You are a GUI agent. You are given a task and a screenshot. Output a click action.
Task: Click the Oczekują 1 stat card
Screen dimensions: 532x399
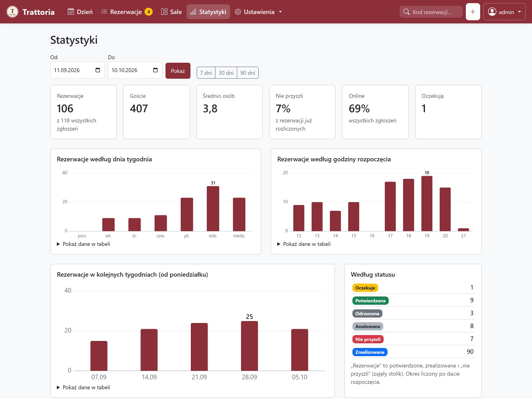pos(448,112)
